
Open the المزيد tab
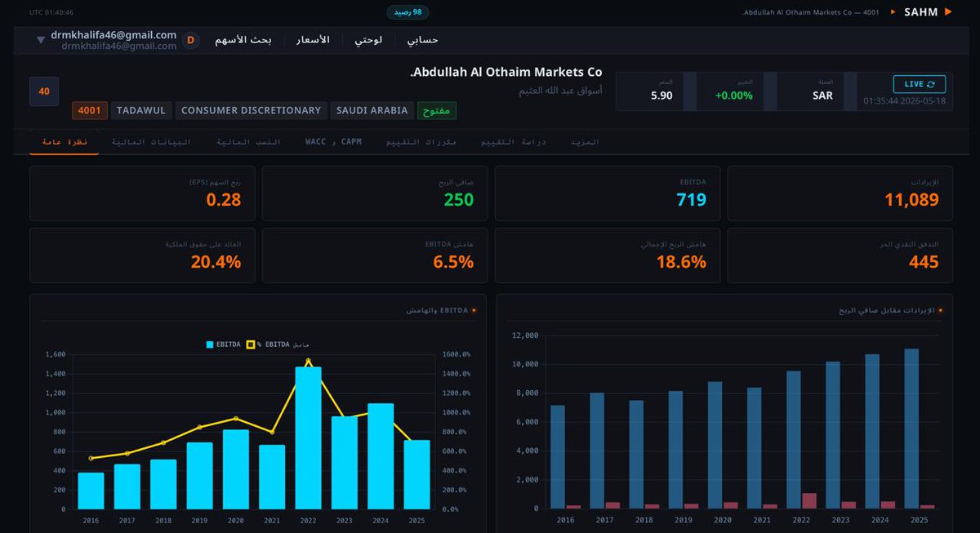pyautogui.click(x=585, y=142)
